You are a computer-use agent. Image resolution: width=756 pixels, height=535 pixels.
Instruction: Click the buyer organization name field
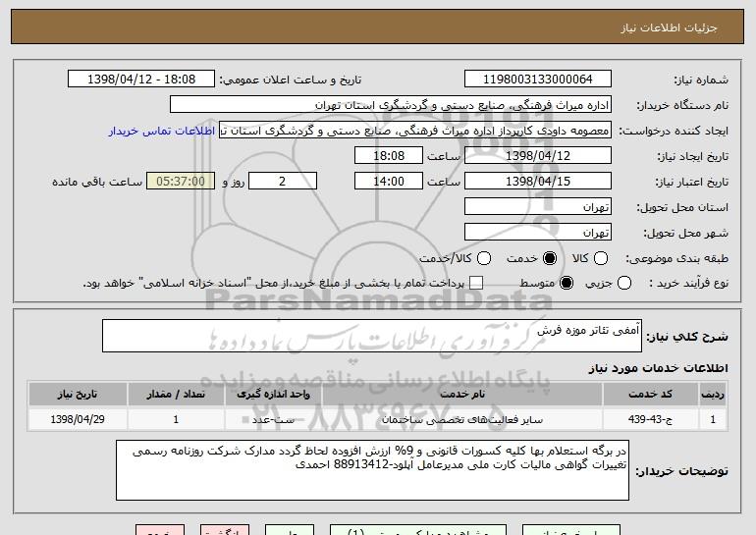(x=391, y=105)
